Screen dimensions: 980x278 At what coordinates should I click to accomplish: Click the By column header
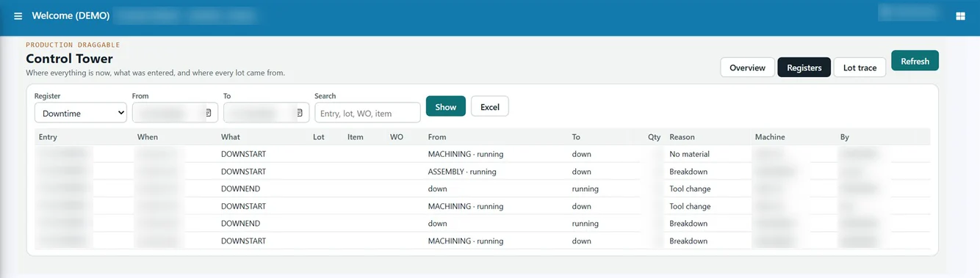845,137
